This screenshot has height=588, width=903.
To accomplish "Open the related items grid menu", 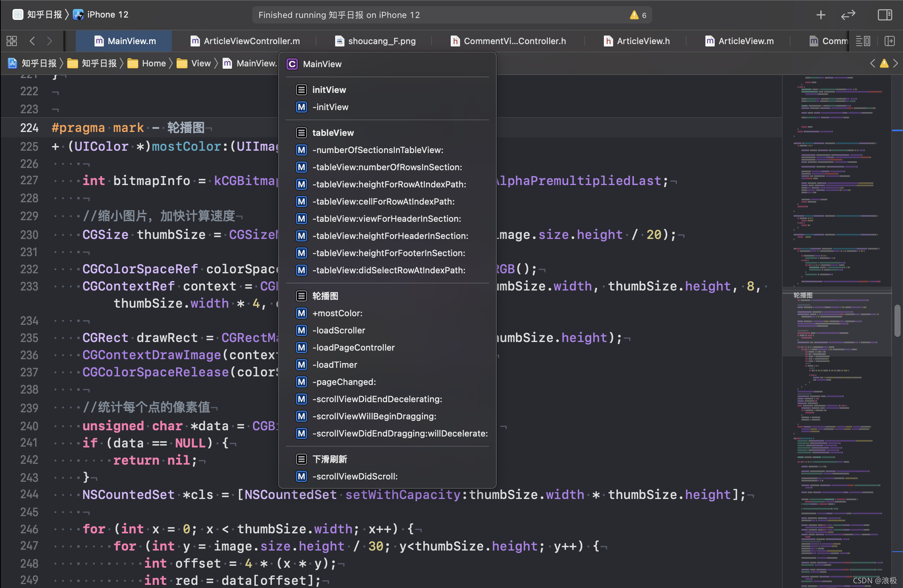I will tap(12, 41).
